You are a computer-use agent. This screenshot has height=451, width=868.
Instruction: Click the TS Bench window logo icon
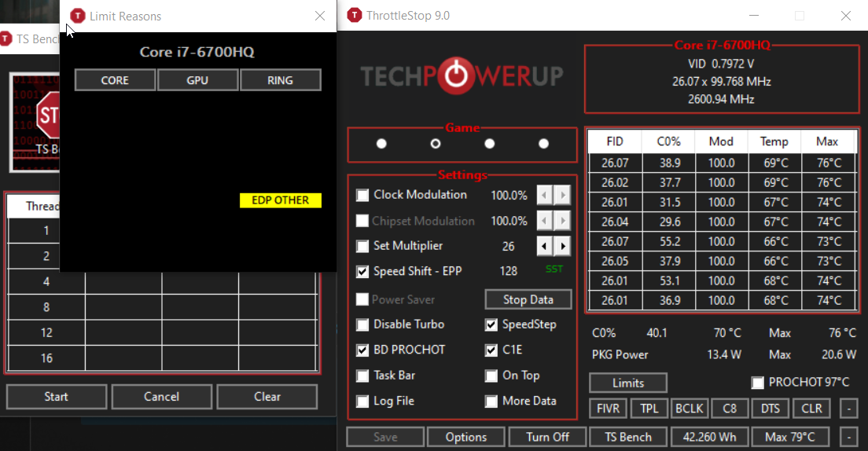[6, 38]
